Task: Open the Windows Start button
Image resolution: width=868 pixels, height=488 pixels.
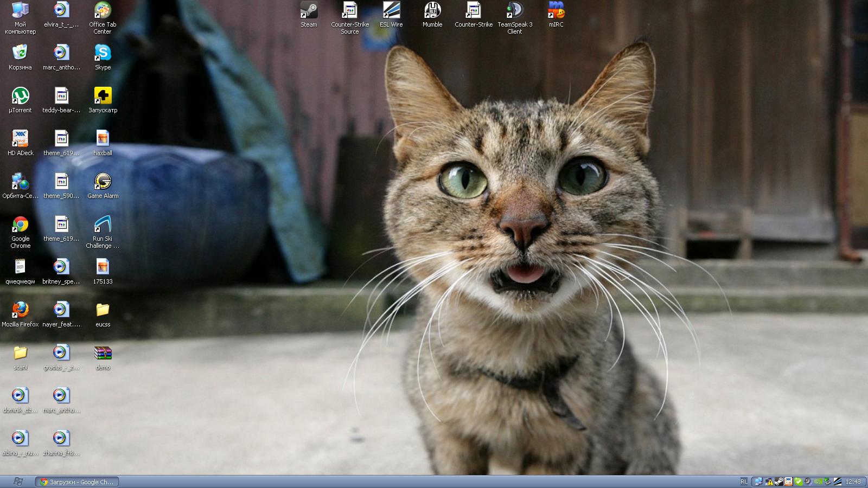Action: pos(17,481)
